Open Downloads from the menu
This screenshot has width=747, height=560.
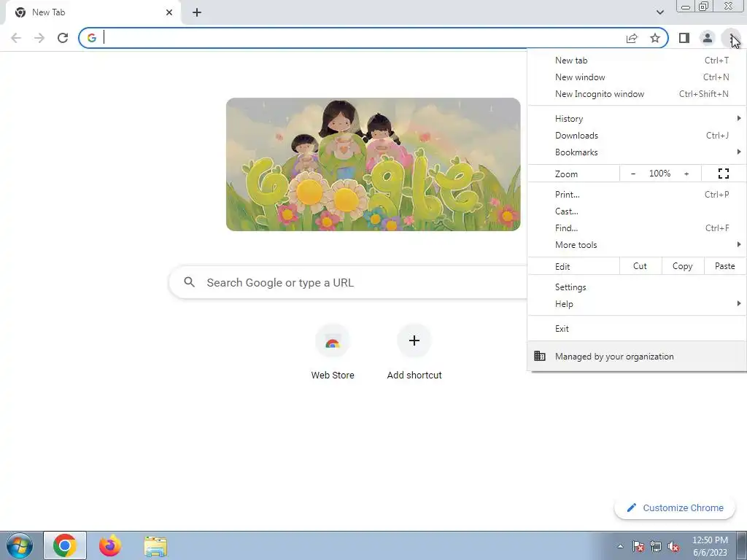637,135
